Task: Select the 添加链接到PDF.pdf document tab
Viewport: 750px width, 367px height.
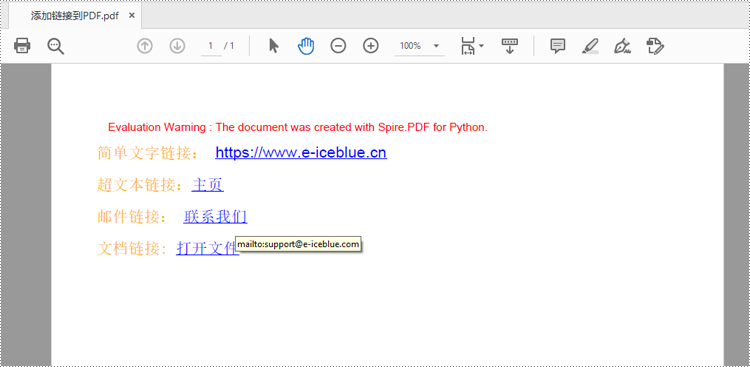Action: pos(75,15)
